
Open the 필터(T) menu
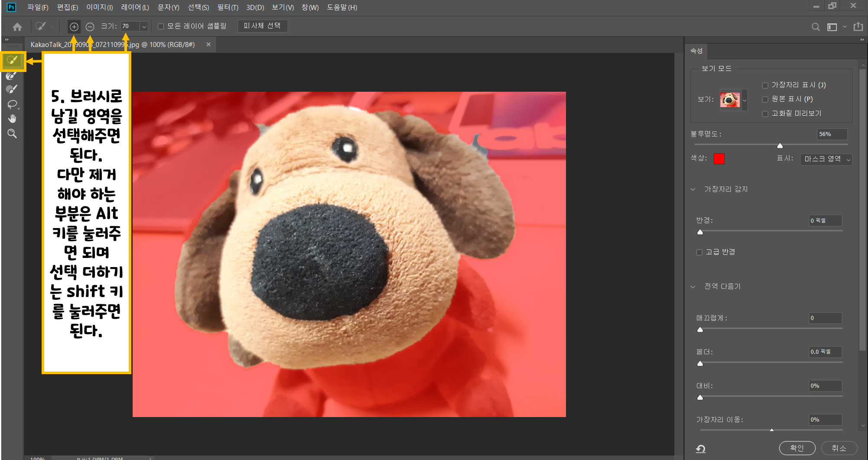click(228, 7)
